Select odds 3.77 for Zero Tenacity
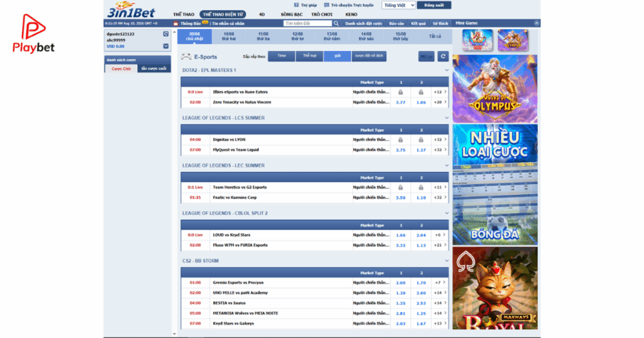 [x=401, y=102]
